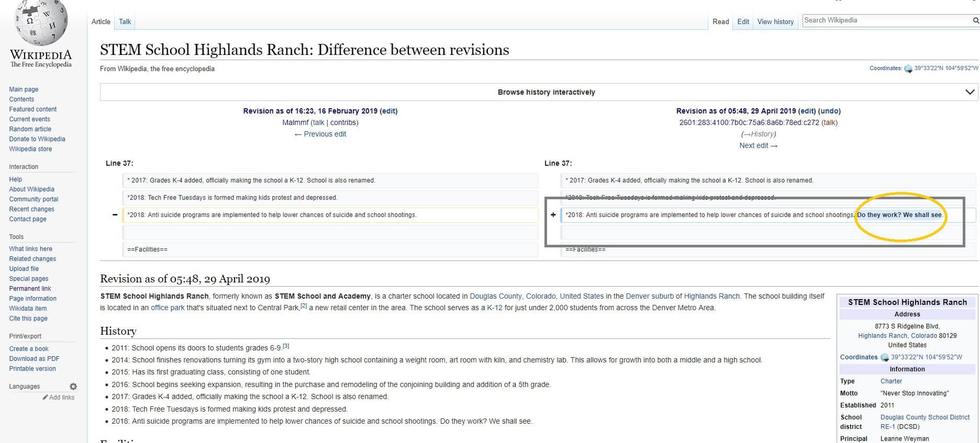Expand Browse history interactively chevron

tap(970, 92)
